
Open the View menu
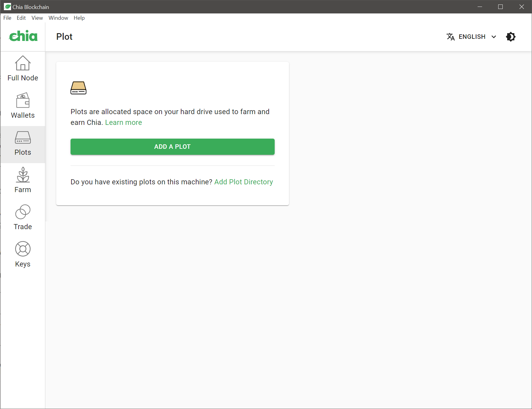click(x=37, y=18)
